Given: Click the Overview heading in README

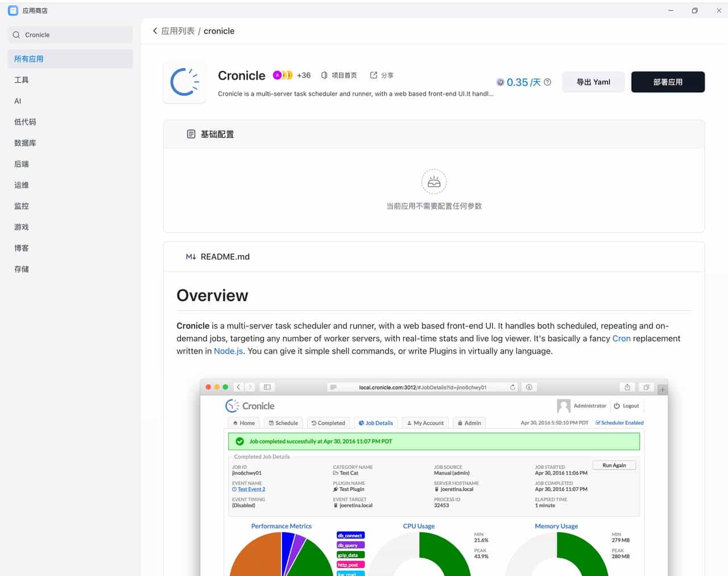Looking at the screenshot, I should [212, 295].
